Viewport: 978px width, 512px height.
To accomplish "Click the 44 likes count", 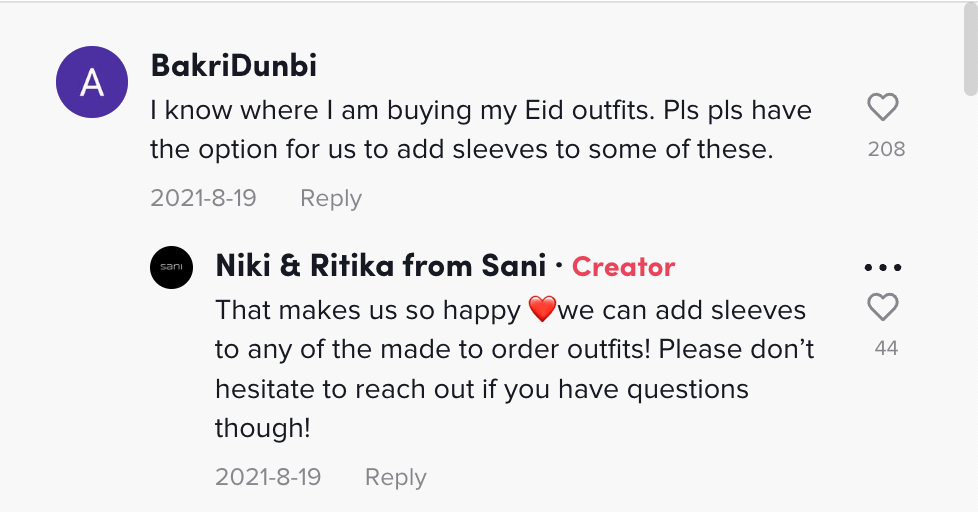I will [885, 348].
